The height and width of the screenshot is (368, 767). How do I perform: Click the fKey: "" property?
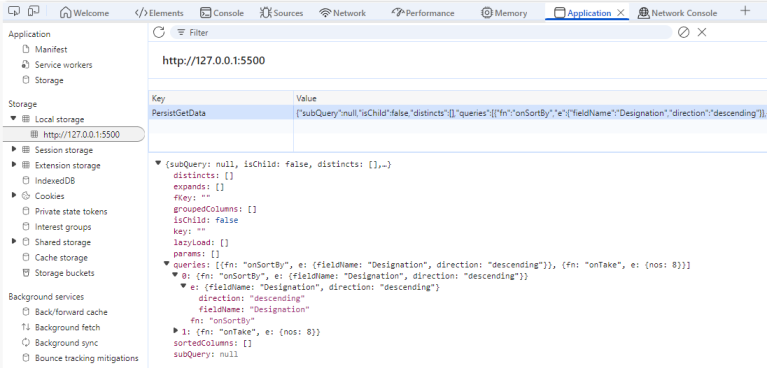[x=192, y=198]
